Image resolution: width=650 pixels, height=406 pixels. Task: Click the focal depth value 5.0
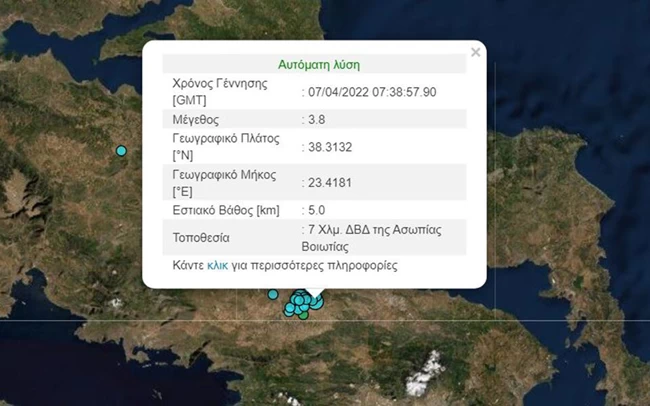[316, 210]
